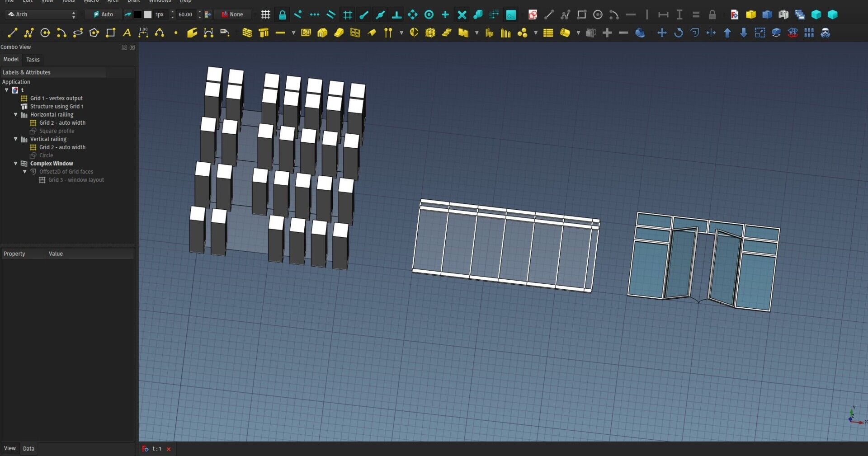Image resolution: width=868 pixels, height=456 pixels.
Task: Click the Draft Array tool
Action: pos(809,33)
